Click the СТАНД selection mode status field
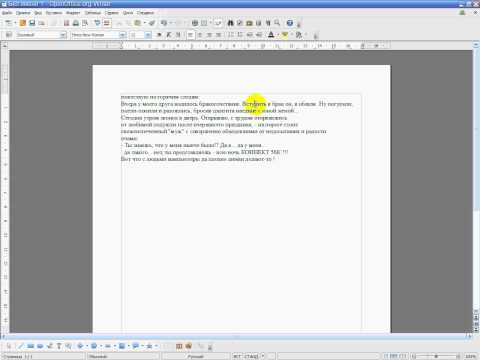The image size is (480, 360). [252, 356]
